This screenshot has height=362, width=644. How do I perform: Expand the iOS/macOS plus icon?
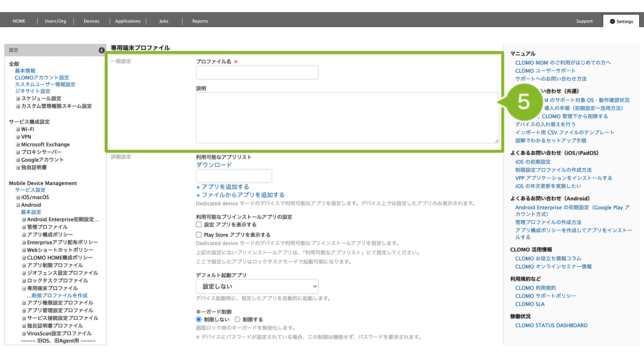[x=18, y=197]
